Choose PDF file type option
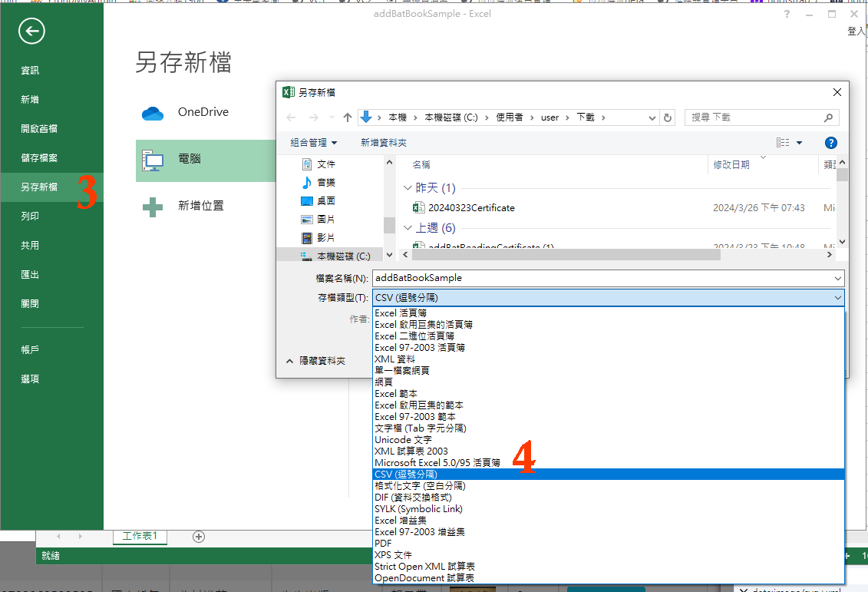This screenshot has height=592, width=868. pyautogui.click(x=609, y=544)
